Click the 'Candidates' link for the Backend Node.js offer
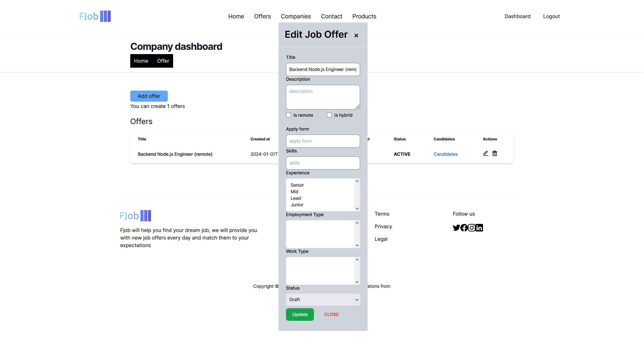The height and width of the screenshot is (353, 644). coord(445,154)
